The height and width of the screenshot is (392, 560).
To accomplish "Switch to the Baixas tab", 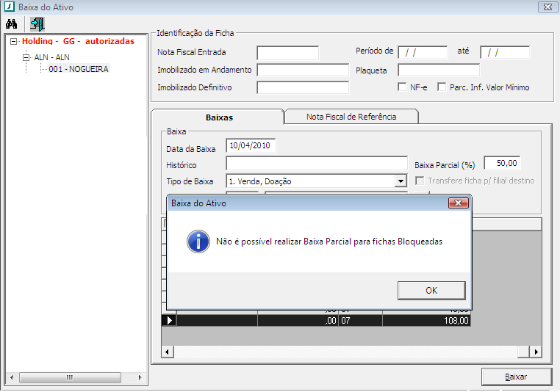I will (x=219, y=117).
